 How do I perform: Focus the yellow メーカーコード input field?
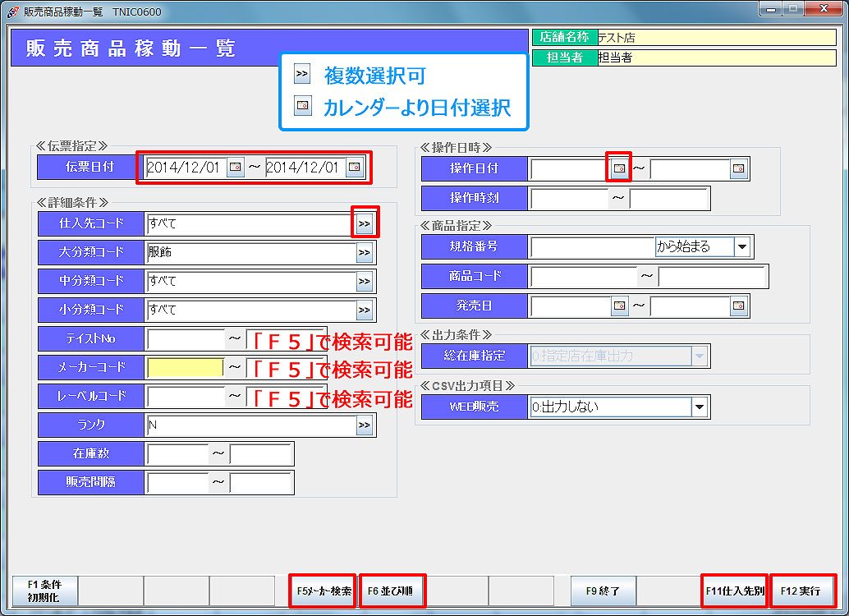point(185,367)
